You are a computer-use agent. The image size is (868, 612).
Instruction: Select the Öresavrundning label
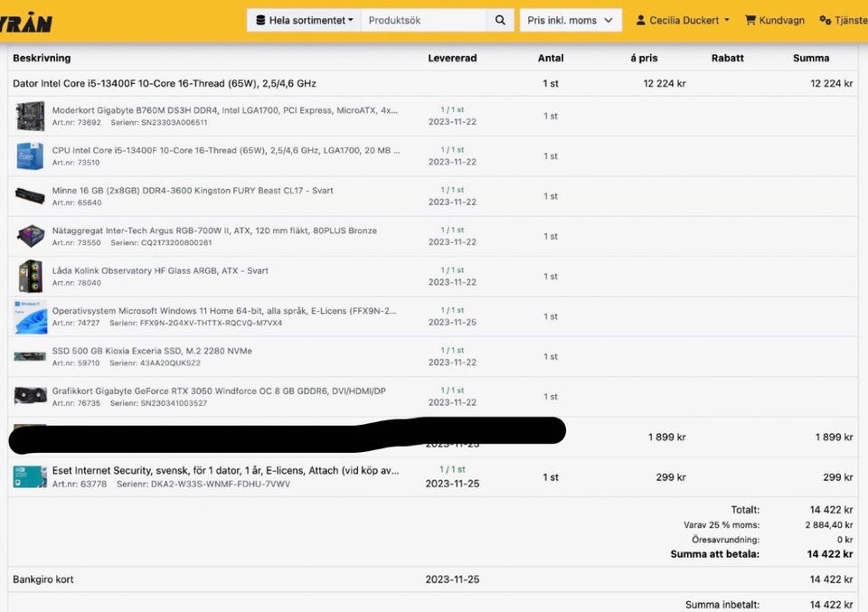726,540
